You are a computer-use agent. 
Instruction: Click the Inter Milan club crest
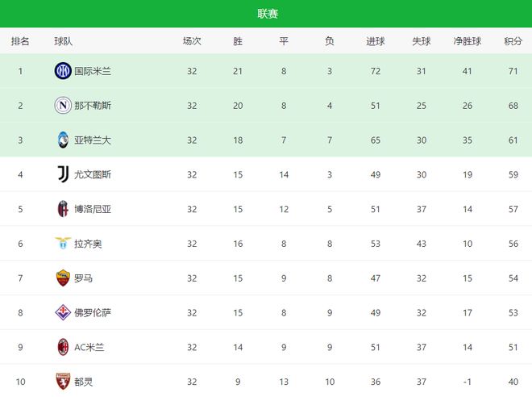click(x=63, y=71)
